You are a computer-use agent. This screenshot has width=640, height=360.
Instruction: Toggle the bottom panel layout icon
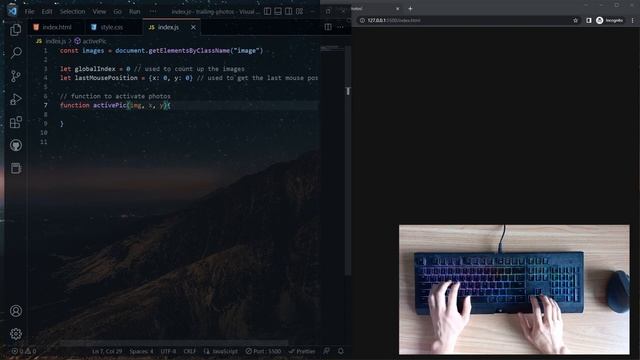coord(278,11)
